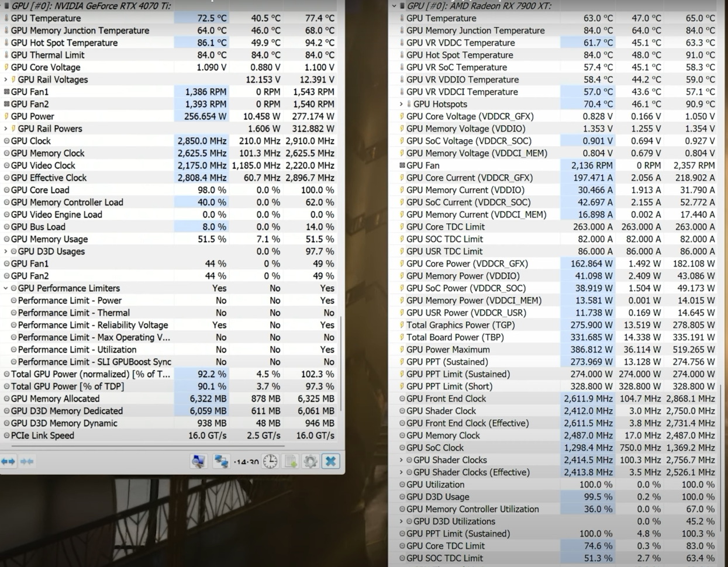Reset min/max with the clock icon

pos(270,461)
